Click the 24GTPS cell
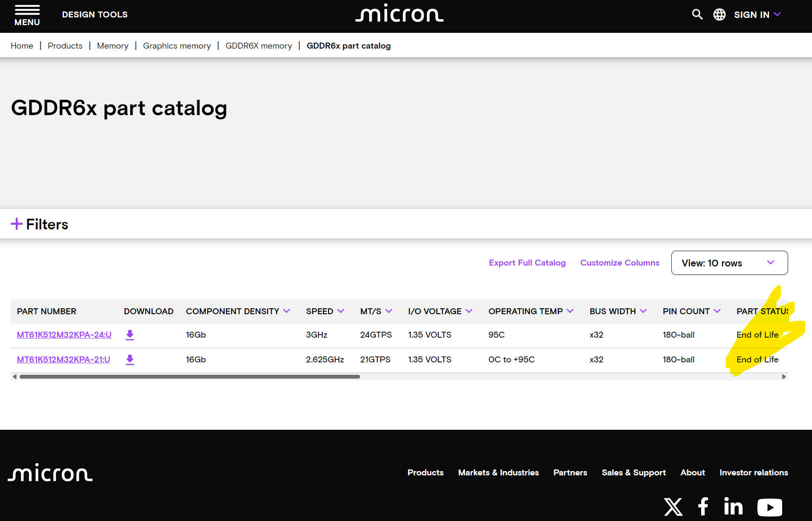 [x=376, y=335]
